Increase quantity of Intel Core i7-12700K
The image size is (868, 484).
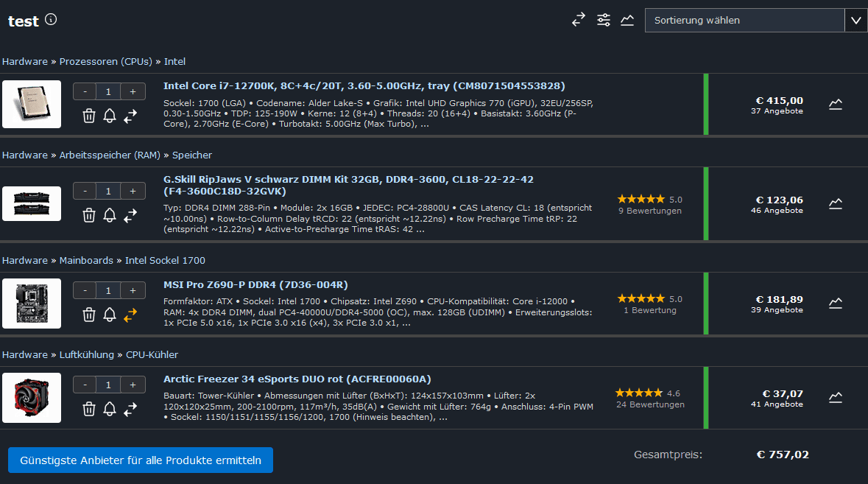click(133, 91)
